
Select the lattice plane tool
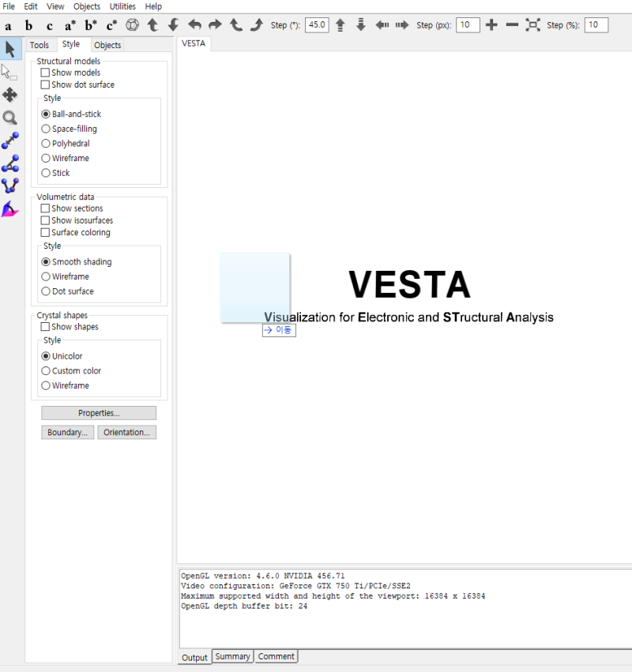9,207
